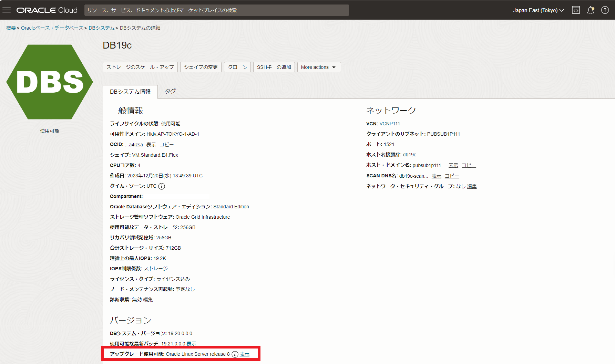Copy the SCAN DNS name
This screenshot has height=364, width=615.
[x=452, y=176]
